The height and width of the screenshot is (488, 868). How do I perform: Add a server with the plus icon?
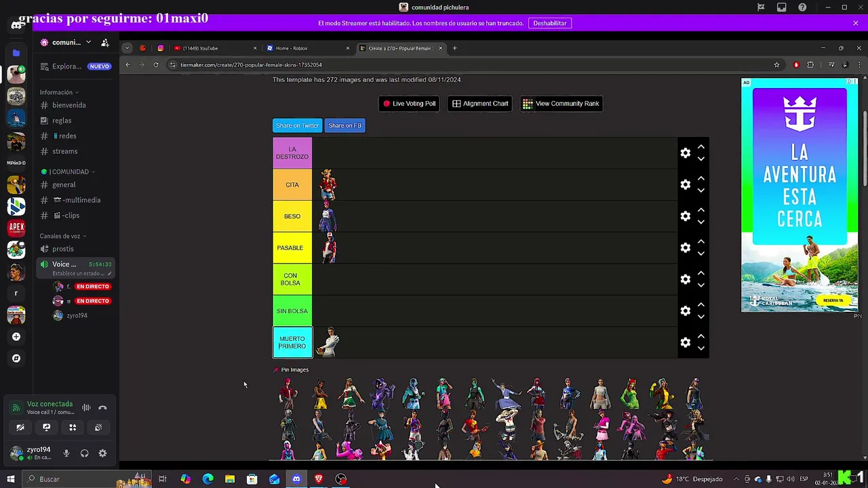(16, 336)
